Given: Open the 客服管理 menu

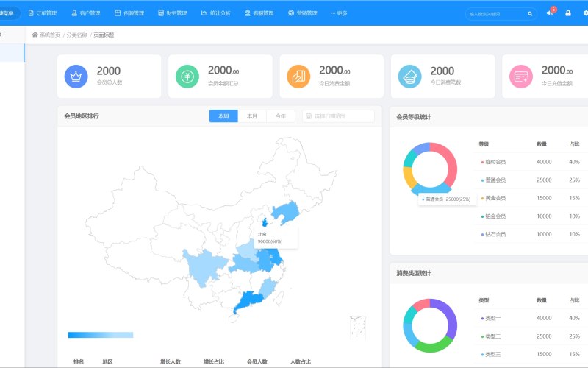Looking at the screenshot, I should (x=259, y=13).
